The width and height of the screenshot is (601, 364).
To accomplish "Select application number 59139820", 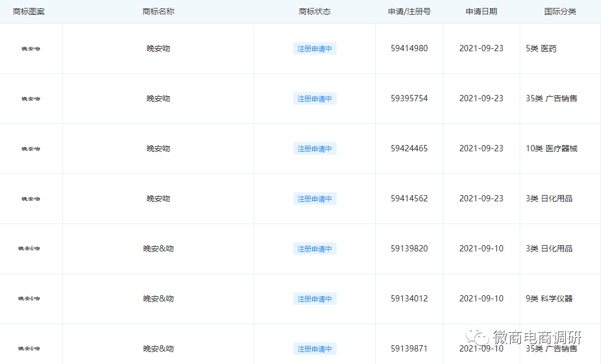I will pos(409,249).
